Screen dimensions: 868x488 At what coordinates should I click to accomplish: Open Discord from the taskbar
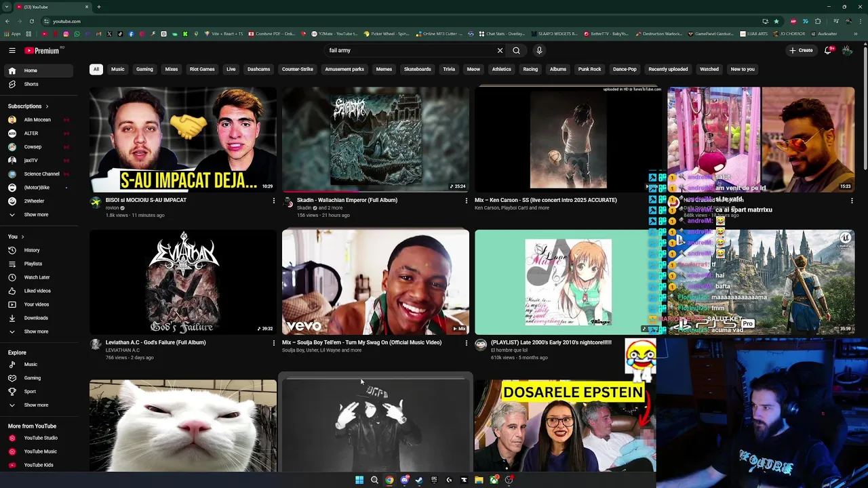(404, 480)
